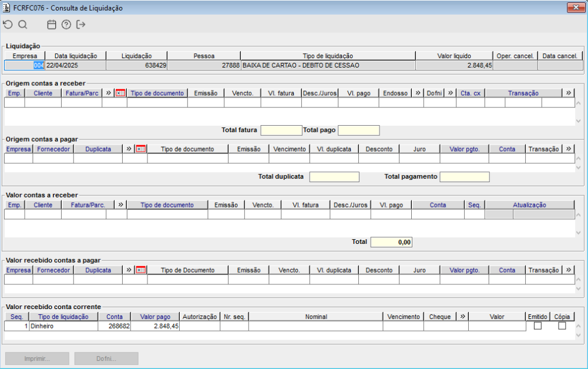Click the Data cancel. field
Viewport: 588px width, 369px height.
coord(560,65)
